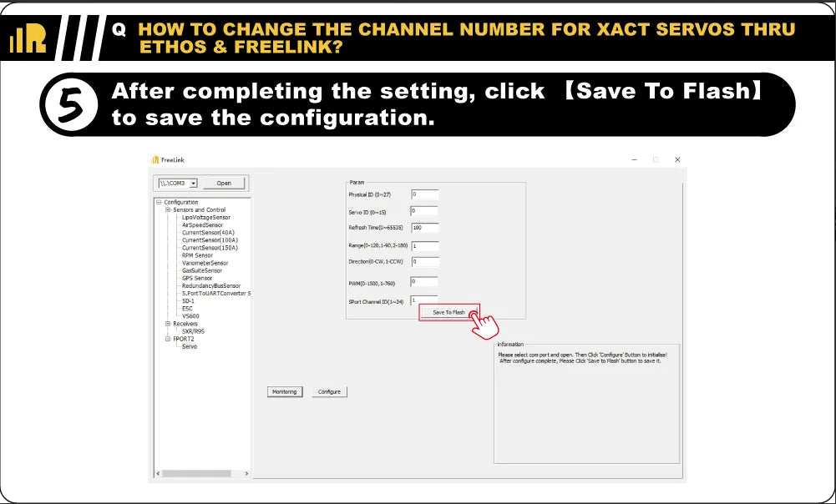The image size is (836, 504).
Task: Select AirSpeedSensor in the tree
Action: pos(203,224)
